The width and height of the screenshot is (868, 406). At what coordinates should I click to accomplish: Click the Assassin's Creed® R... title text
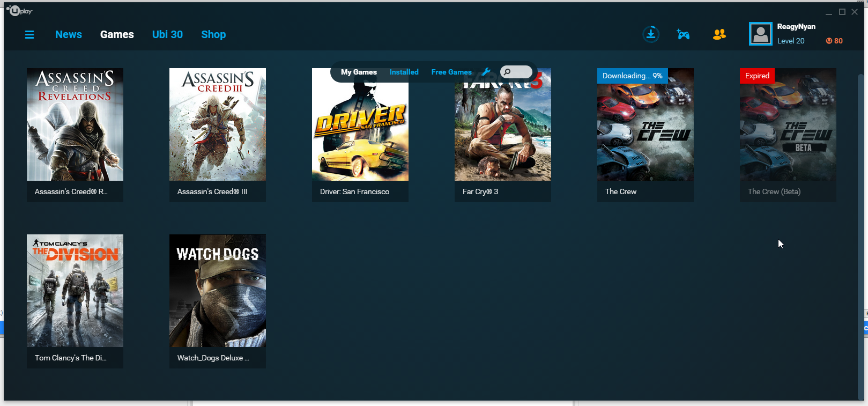[x=71, y=191]
